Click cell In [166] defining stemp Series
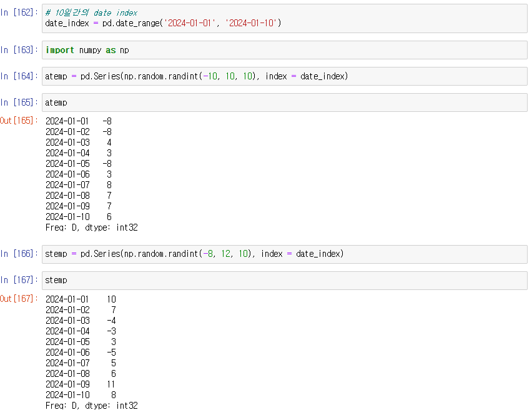This screenshot has width=532, height=415. point(284,254)
